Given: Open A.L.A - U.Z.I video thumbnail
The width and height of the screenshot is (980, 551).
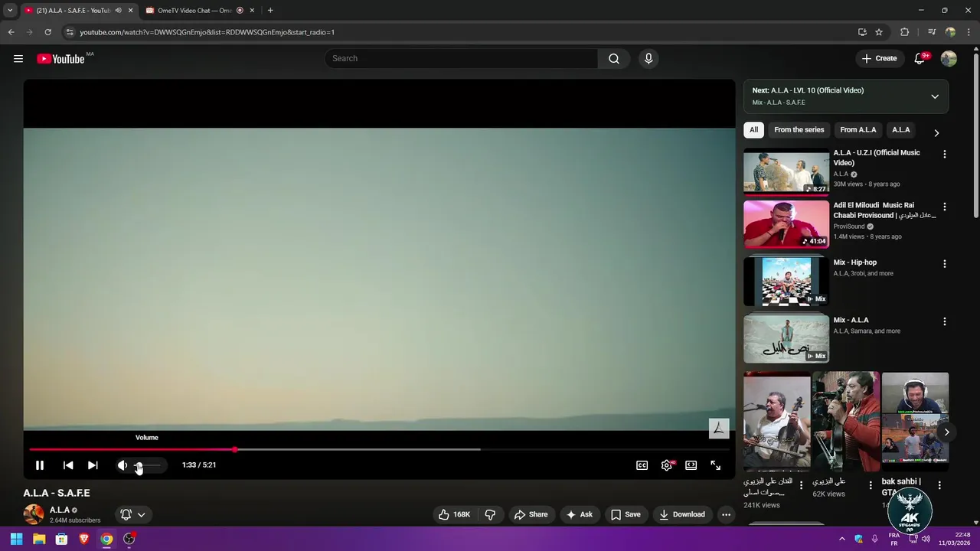Looking at the screenshot, I should tap(786, 171).
